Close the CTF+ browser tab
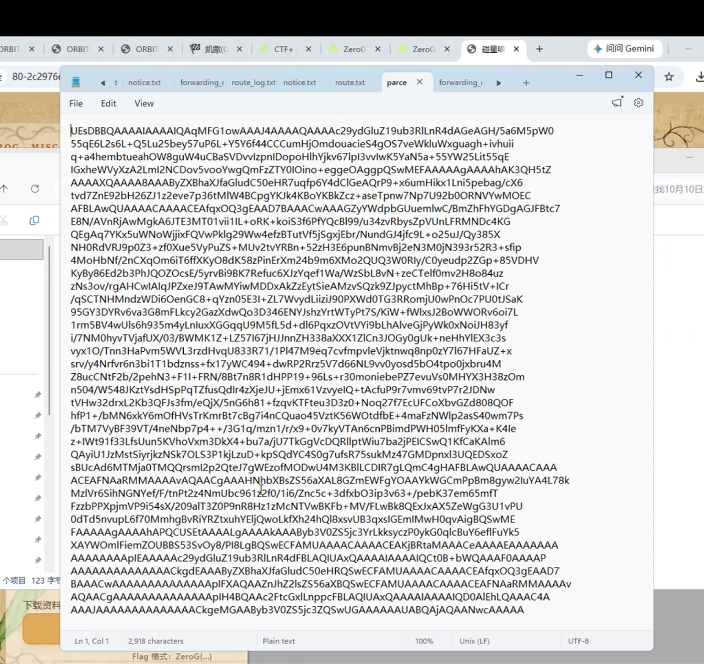 308,49
